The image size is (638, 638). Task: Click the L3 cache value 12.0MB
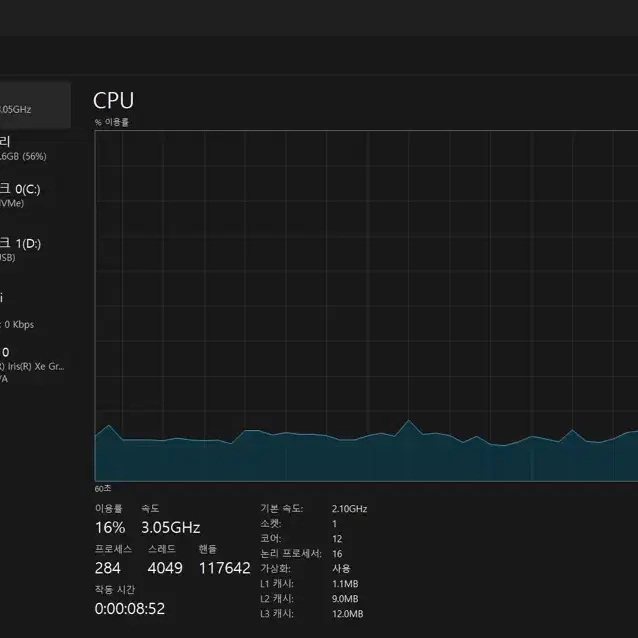pos(347,614)
